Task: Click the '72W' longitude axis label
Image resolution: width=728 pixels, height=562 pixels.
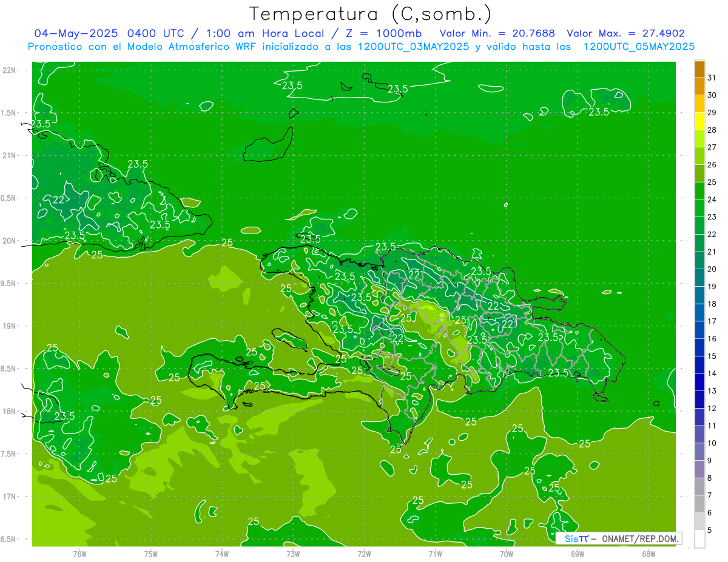Action: pyautogui.click(x=364, y=554)
